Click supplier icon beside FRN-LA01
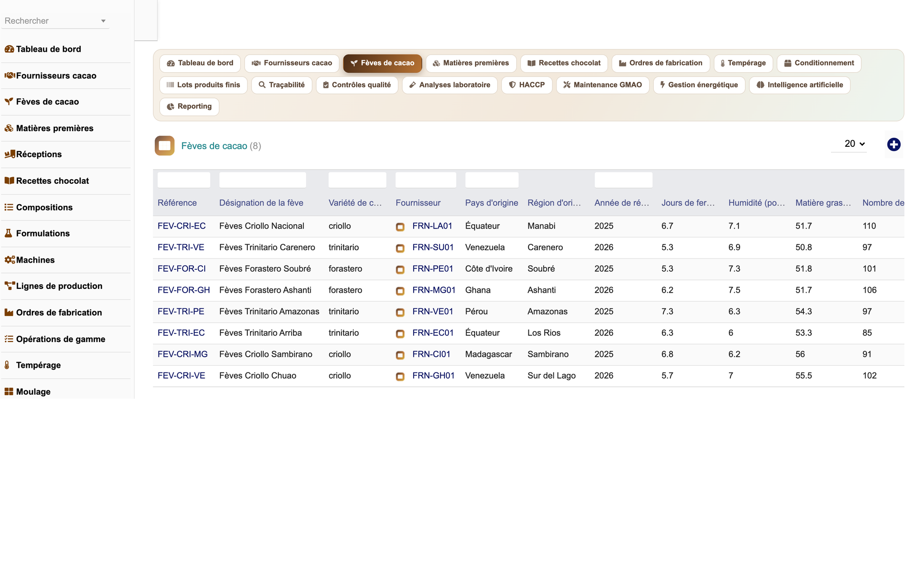Viewport: 924px width, 572px height. pyautogui.click(x=400, y=227)
